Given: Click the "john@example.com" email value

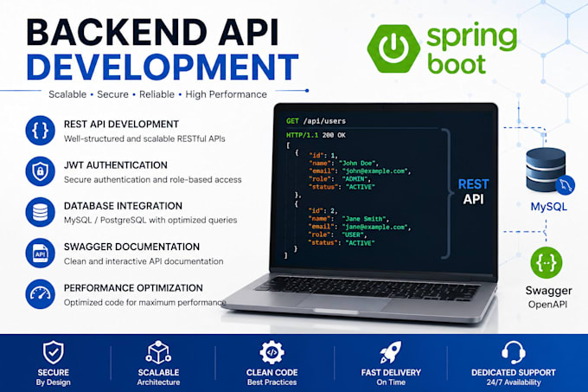Looking at the screenshot, I should click(375, 171).
